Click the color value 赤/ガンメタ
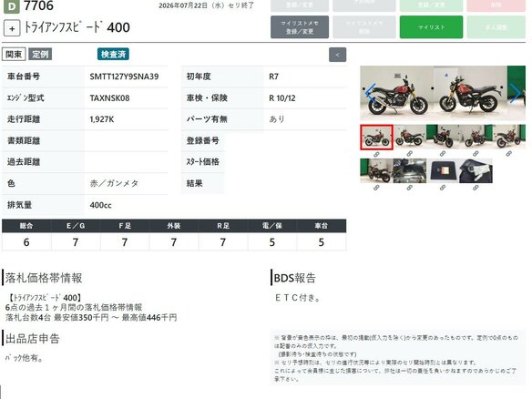Viewport: 532px width, 399px height. (114, 183)
